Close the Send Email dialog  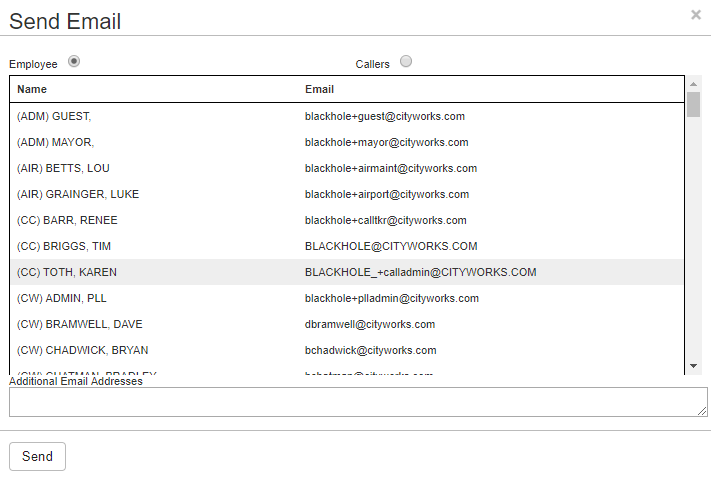pyautogui.click(x=695, y=15)
